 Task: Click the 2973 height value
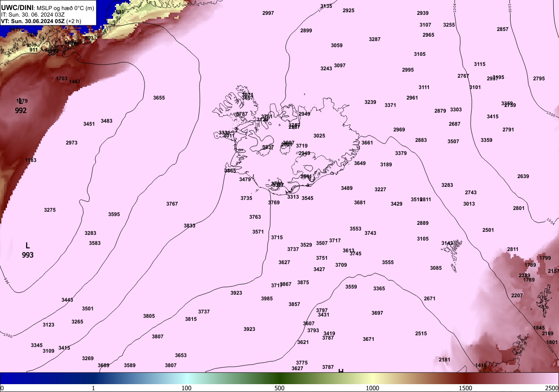coord(72,143)
